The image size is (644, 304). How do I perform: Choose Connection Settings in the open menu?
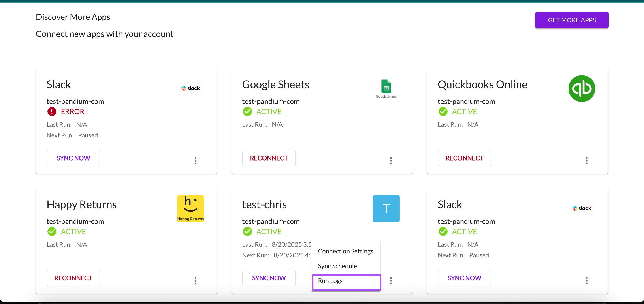(x=345, y=251)
